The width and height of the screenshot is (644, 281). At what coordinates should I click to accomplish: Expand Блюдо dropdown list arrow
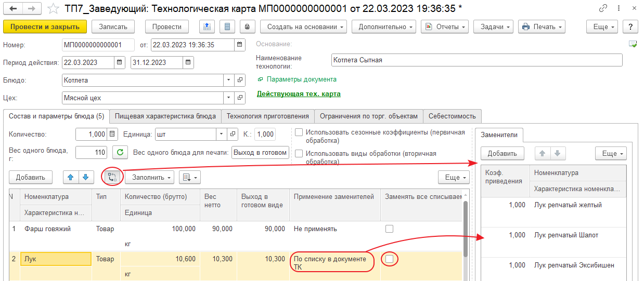229,81
